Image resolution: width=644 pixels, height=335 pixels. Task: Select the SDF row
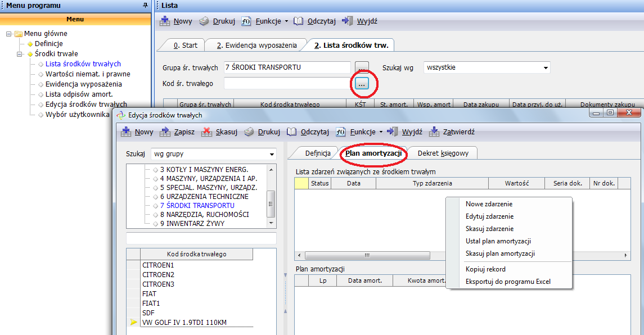pos(197,313)
